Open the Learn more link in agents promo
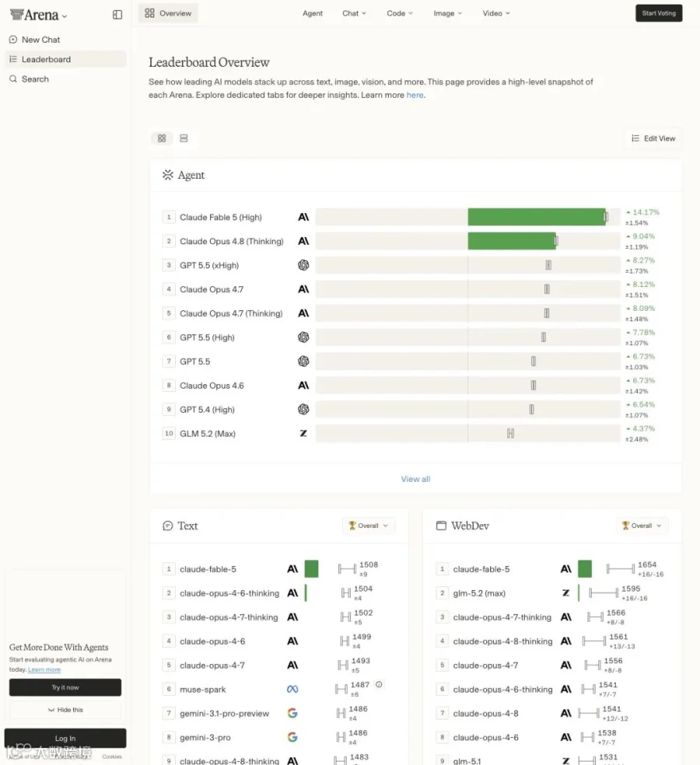Screen dimensions: 700x765 (44, 669)
